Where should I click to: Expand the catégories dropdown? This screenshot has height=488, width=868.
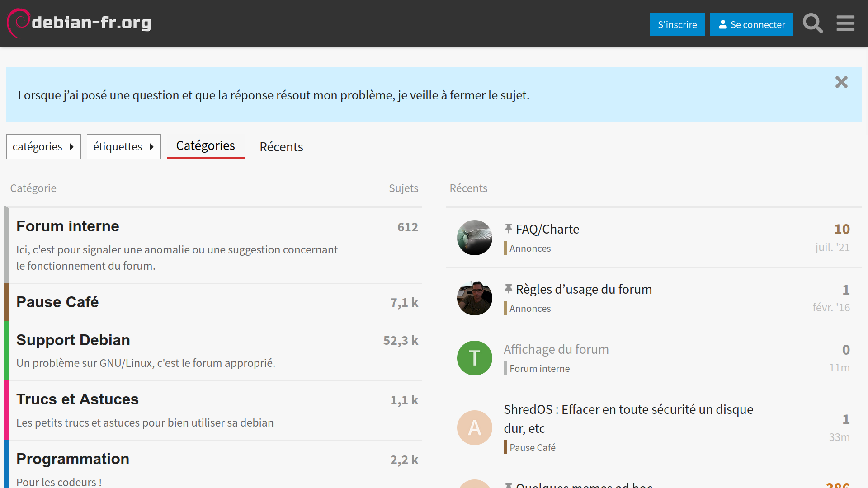tap(43, 146)
